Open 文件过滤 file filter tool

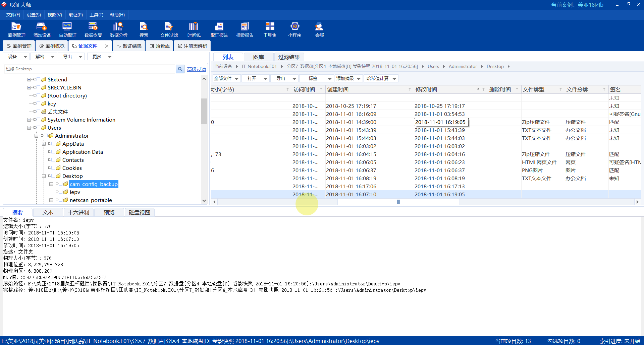coord(169,30)
